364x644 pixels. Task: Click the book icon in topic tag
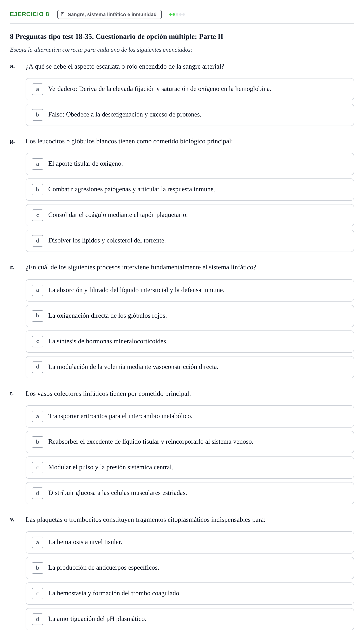coord(63,14)
